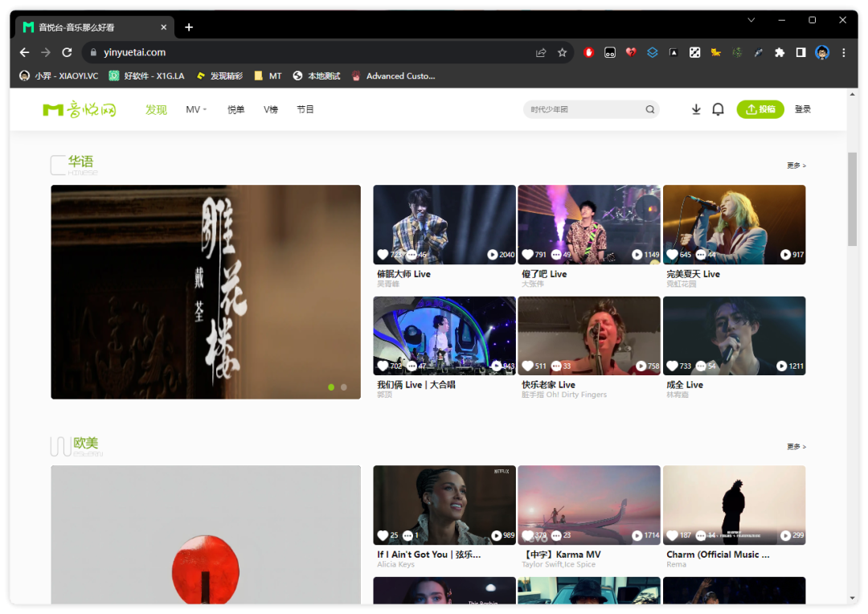Click the dice extension icon
Viewport: 868px width, 614px height.
pos(694,52)
